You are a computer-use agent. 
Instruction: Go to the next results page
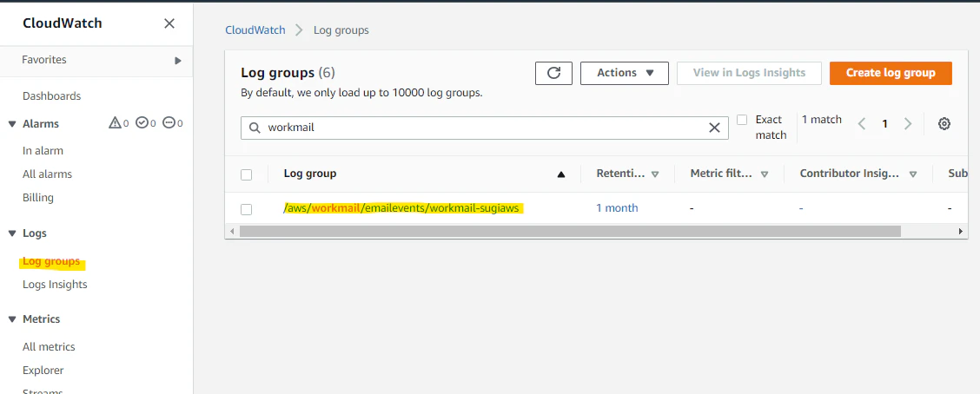click(x=908, y=123)
